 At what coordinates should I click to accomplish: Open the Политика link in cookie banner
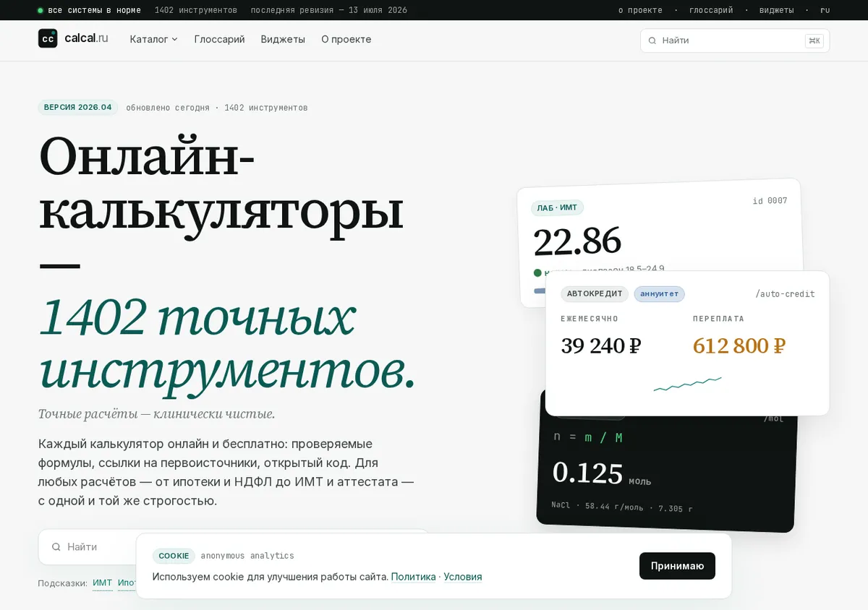[413, 577]
